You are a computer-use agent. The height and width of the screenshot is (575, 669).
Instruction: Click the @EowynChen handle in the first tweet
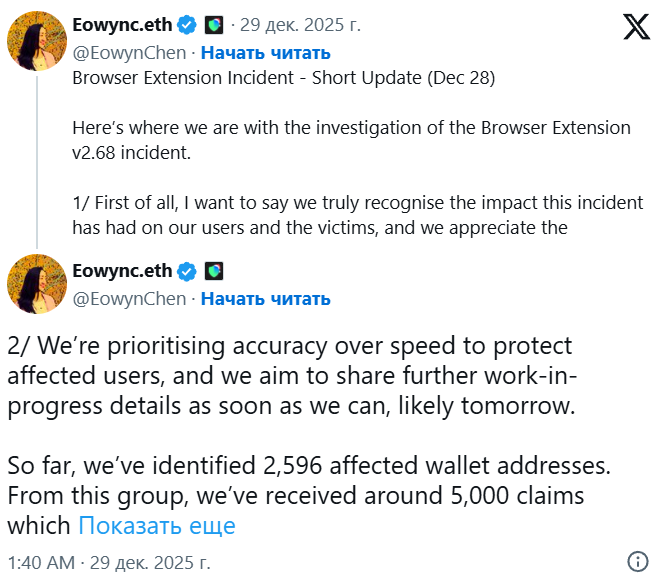129,52
